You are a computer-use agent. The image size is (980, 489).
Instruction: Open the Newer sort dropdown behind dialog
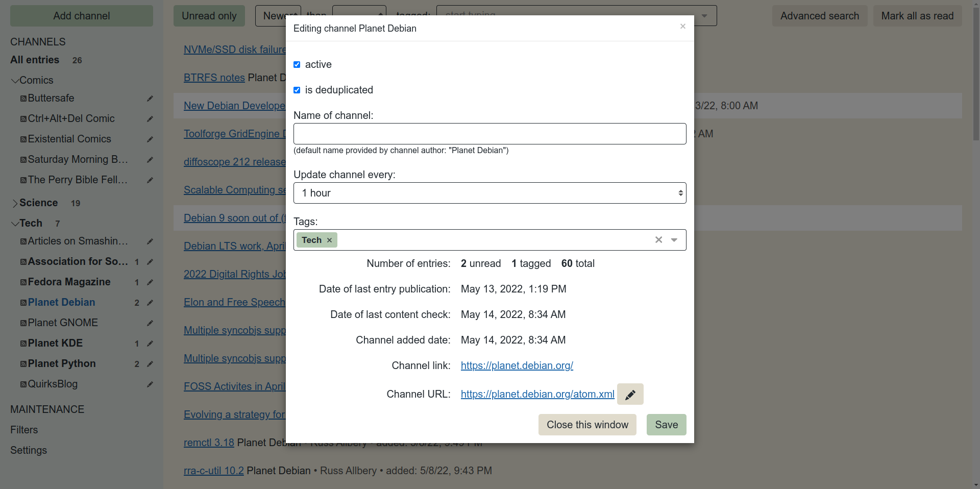[x=278, y=16]
